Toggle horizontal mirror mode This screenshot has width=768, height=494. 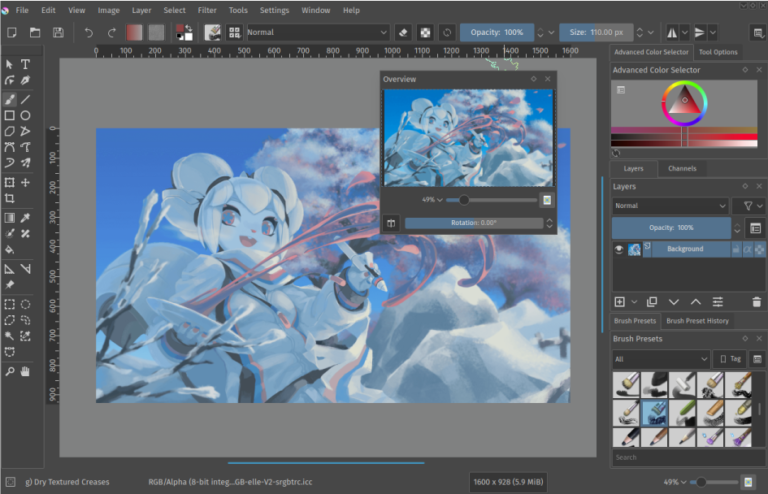[x=672, y=32]
